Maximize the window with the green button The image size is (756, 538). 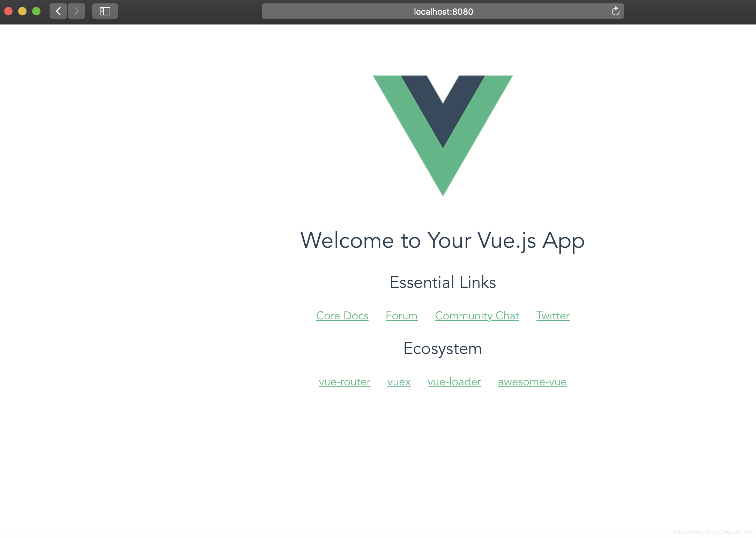tap(36, 12)
